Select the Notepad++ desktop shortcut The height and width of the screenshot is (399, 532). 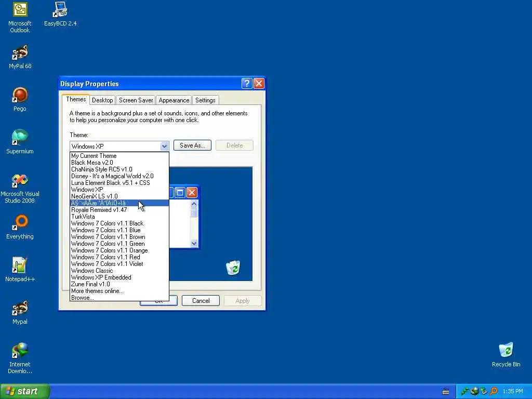(20, 270)
